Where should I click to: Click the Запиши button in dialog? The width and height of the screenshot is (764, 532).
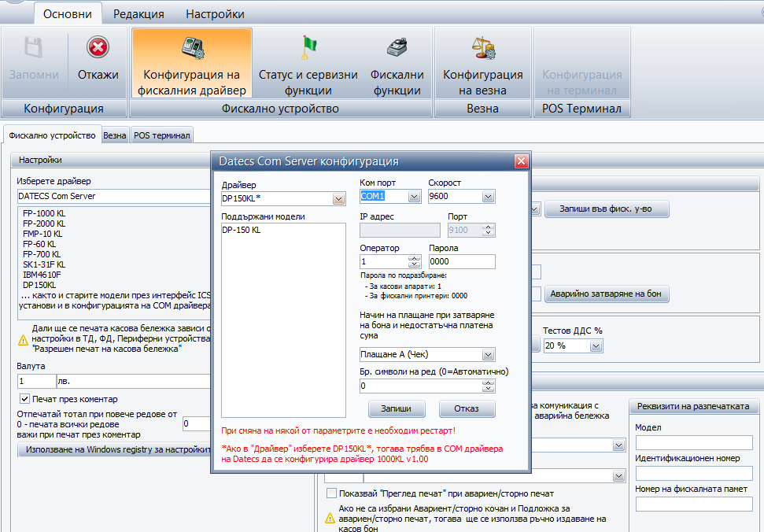396,408
